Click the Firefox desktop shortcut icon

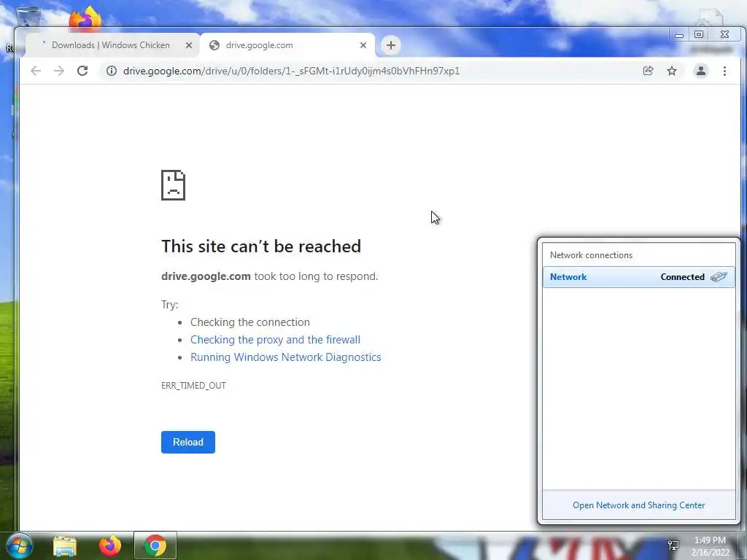click(x=85, y=19)
